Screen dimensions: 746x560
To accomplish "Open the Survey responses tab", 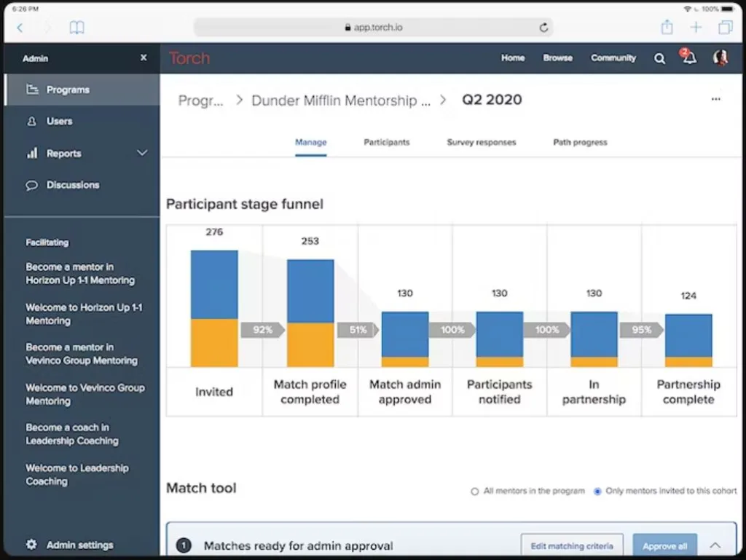I will [x=481, y=142].
